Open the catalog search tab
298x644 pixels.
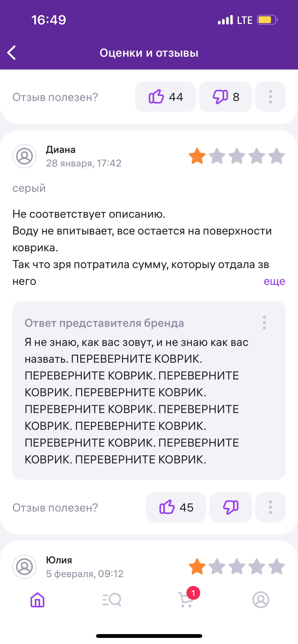point(112,600)
